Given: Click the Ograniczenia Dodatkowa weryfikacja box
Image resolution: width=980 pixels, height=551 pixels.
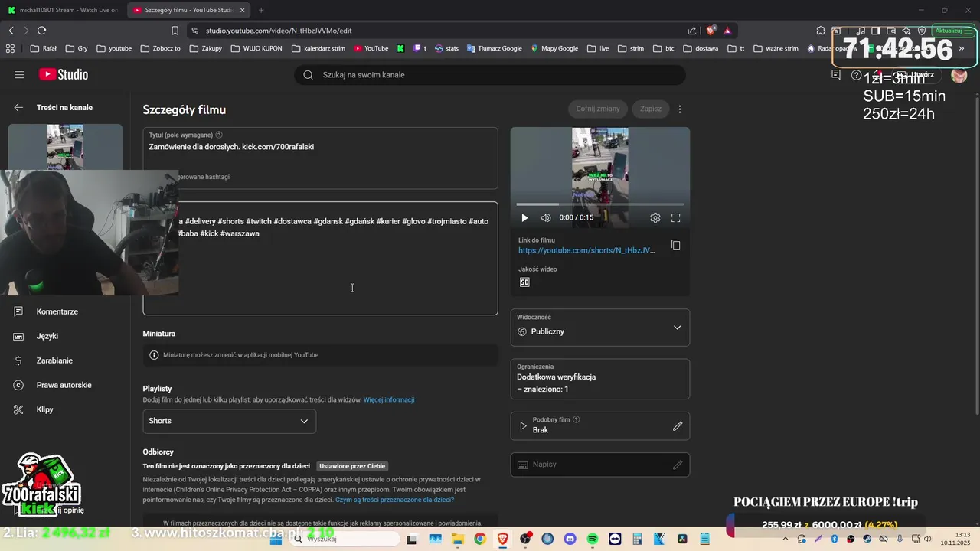Looking at the screenshot, I should pyautogui.click(x=600, y=379).
